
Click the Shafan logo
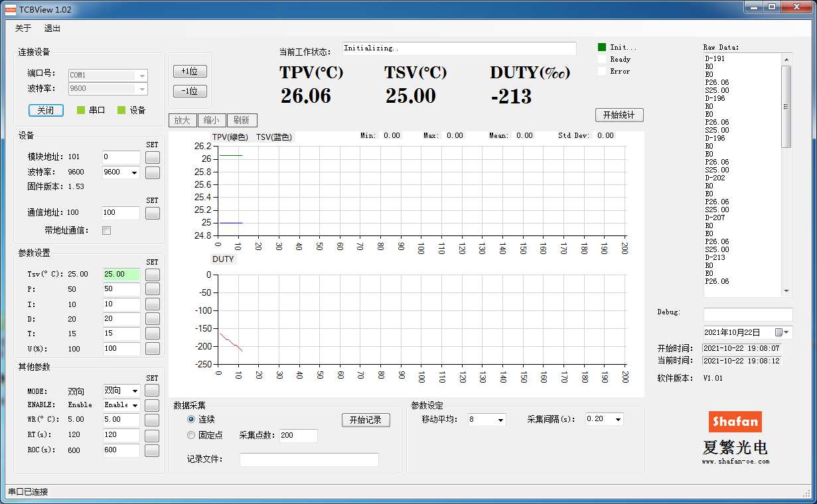pos(735,421)
